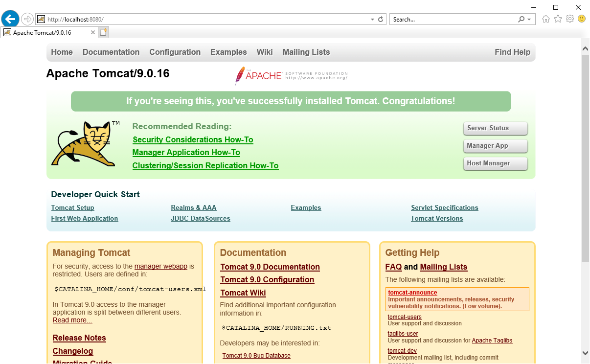Open the Tomcat Setup link
590x364 pixels.
pyautogui.click(x=72, y=208)
